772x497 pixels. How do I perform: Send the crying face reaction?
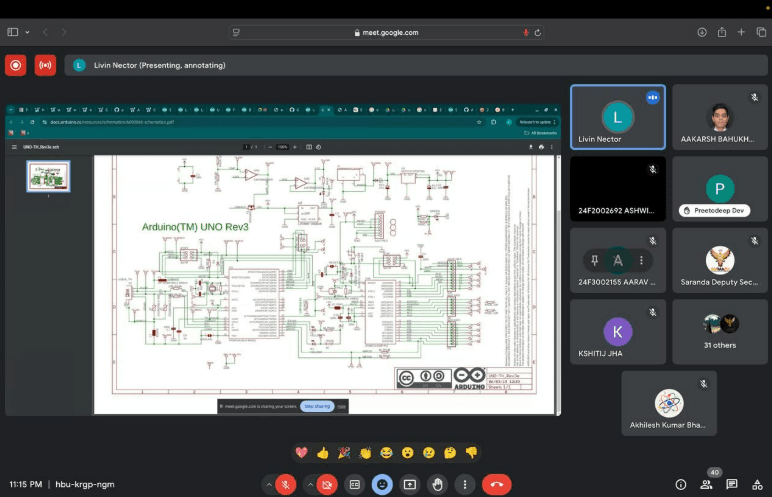(429, 452)
